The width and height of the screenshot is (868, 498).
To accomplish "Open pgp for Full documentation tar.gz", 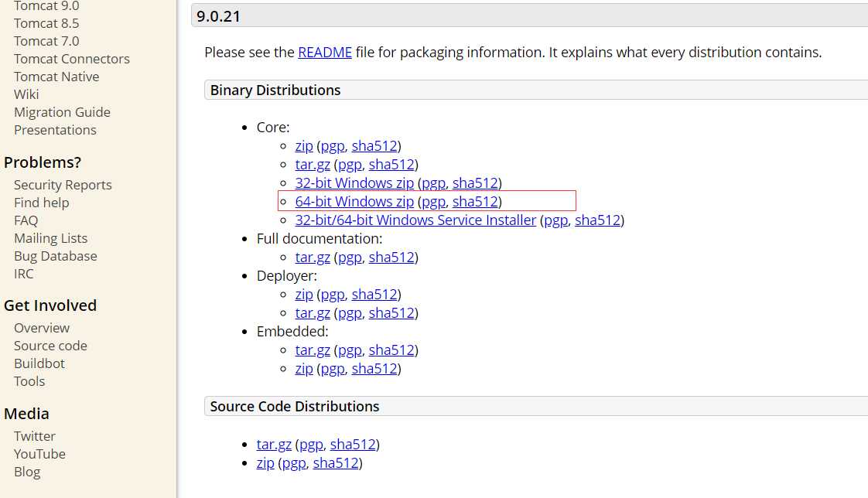I will click(350, 258).
